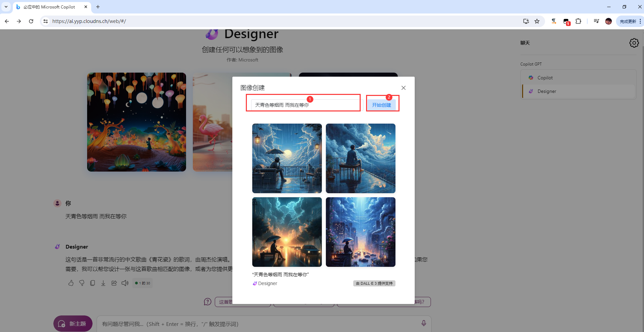This screenshot has height=332, width=644.
Task: Open chat settings gear icon
Action: [634, 43]
